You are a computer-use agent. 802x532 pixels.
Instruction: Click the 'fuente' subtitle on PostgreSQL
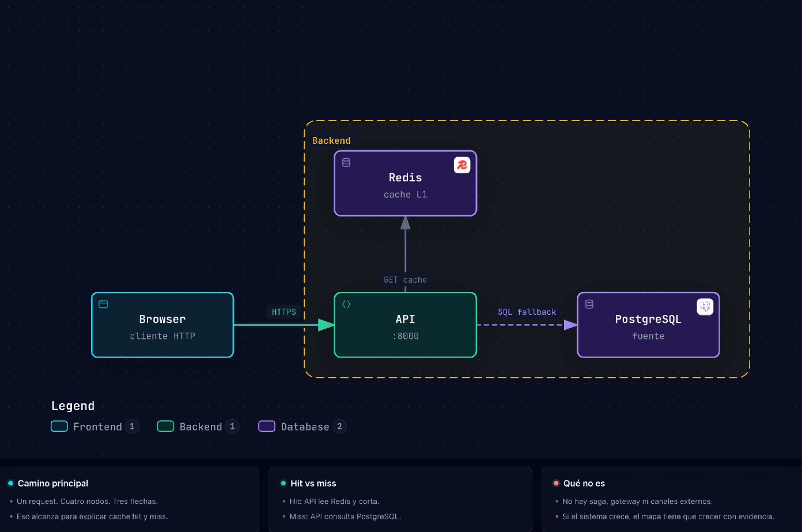click(x=648, y=336)
